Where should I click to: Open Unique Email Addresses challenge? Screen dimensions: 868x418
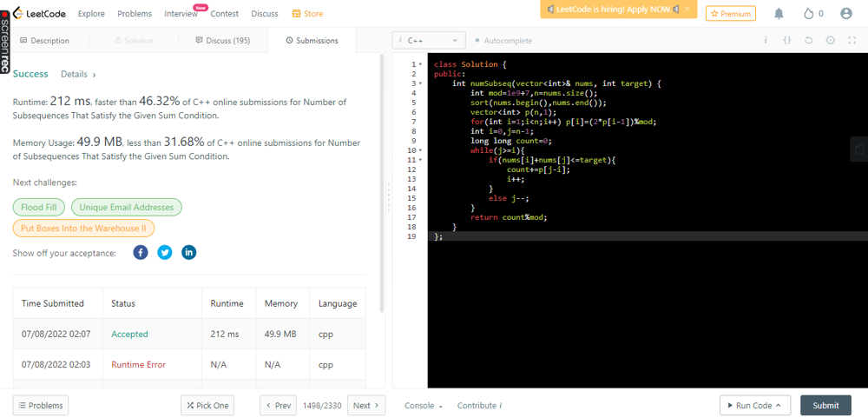(x=126, y=208)
